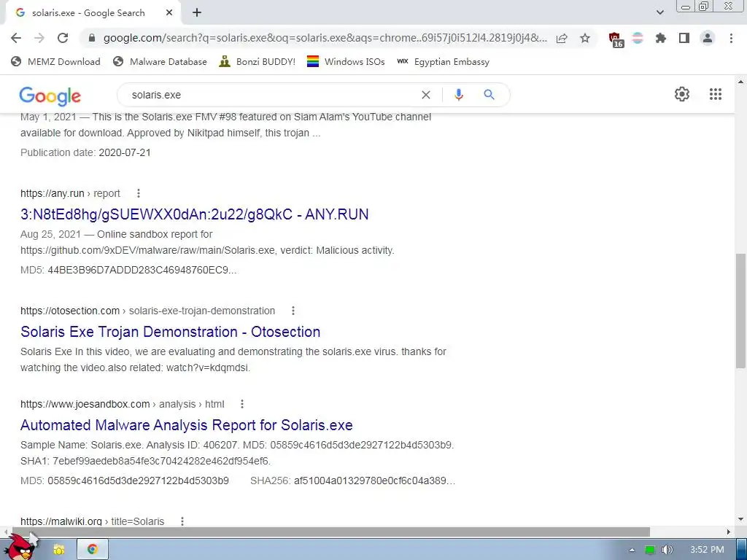747x560 pixels.
Task: Click the malwiki.org result URL
Action: point(92,521)
